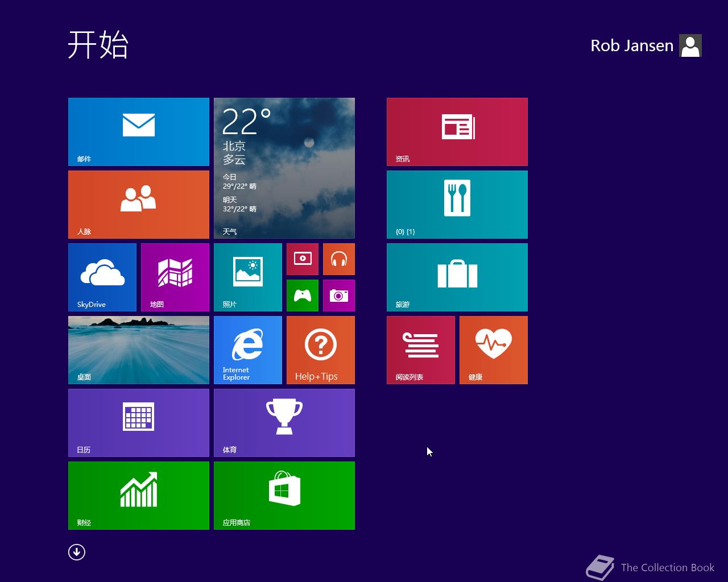
Task: Launch Internet Explorer tile
Action: click(x=248, y=350)
